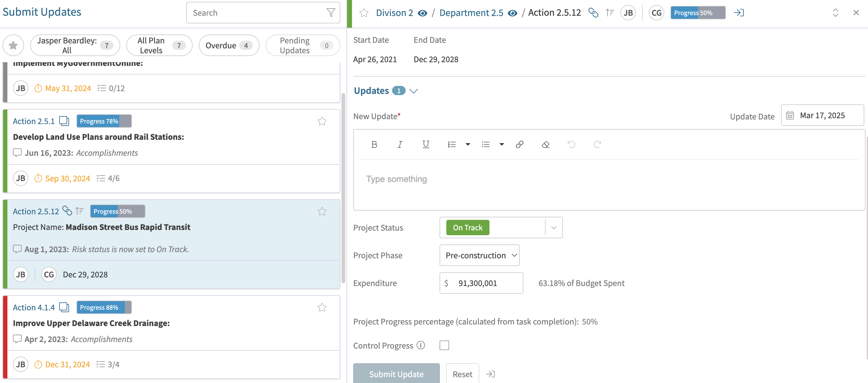Clear formatting with the eraser icon
Image resolution: width=868 pixels, height=383 pixels.
click(x=546, y=144)
